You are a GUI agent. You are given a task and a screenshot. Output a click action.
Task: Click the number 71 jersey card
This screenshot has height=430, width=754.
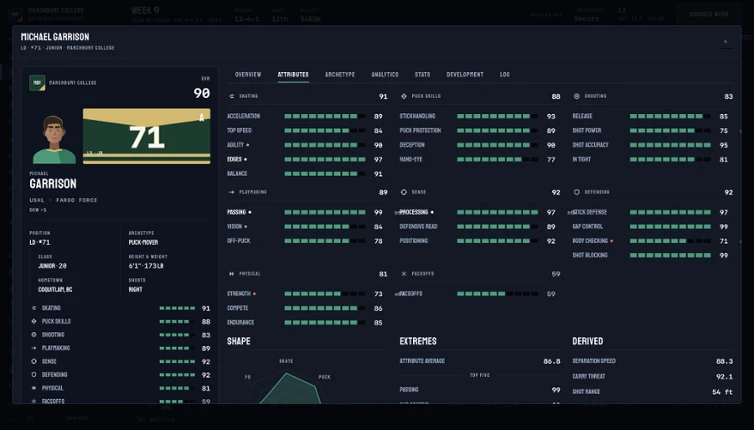(147, 136)
